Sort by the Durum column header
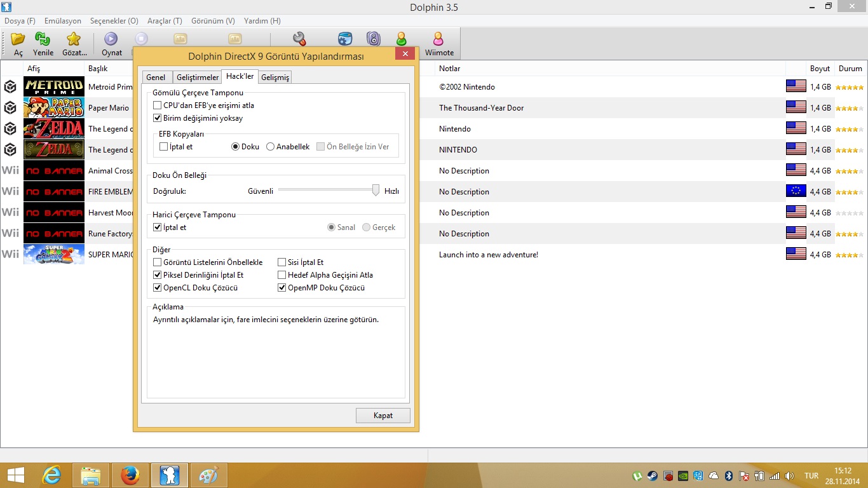Image resolution: width=868 pixels, height=488 pixels. (850, 68)
